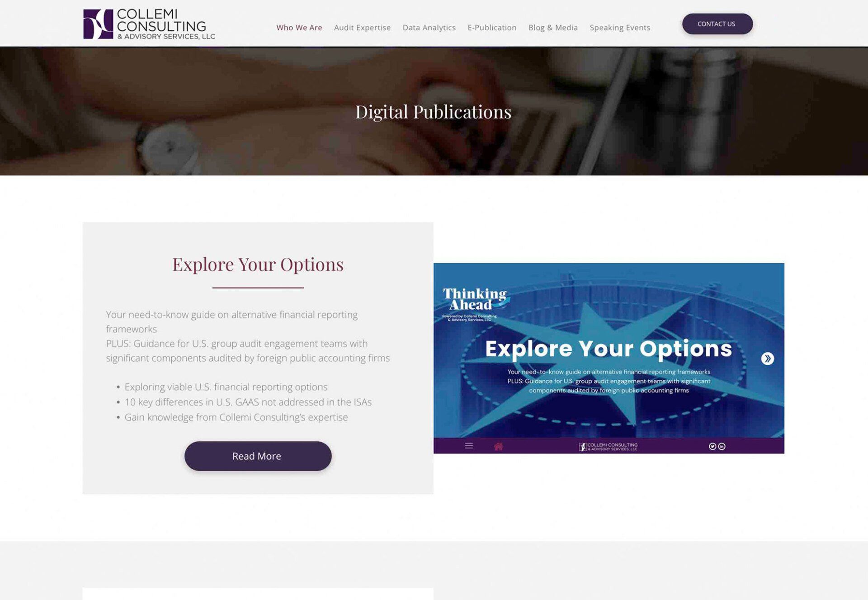Click the E-Publication navigation link

point(491,27)
